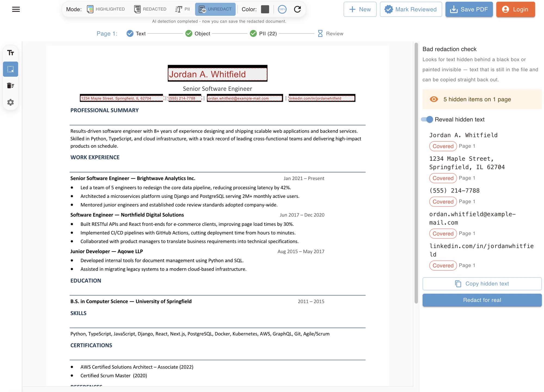Select the text tool icon in sidebar

[11, 53]
